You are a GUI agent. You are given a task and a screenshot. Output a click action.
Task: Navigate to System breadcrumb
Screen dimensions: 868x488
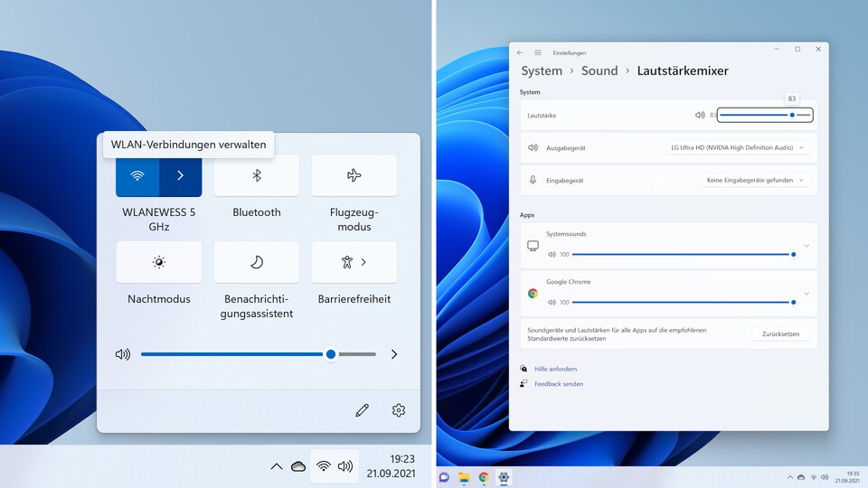pyautogui.click(x=542, y=70)
